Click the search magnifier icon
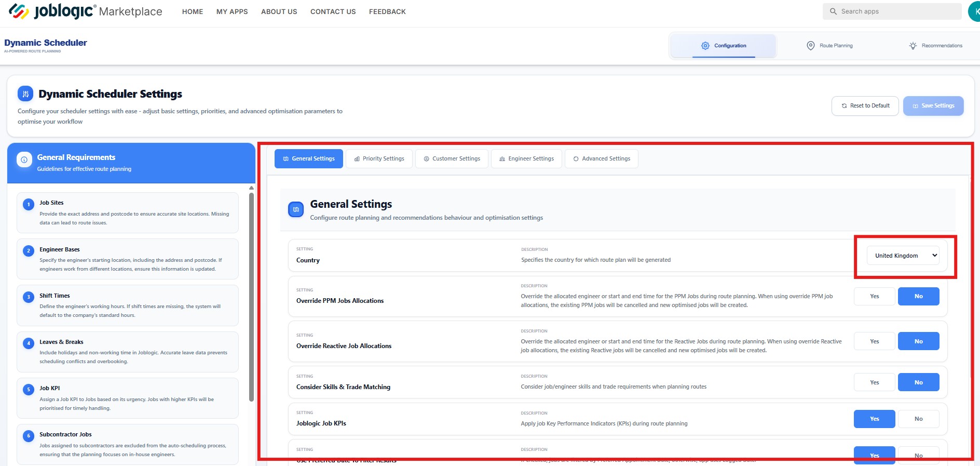This screenshot has width=980, height=466. [x=833, y=11]
